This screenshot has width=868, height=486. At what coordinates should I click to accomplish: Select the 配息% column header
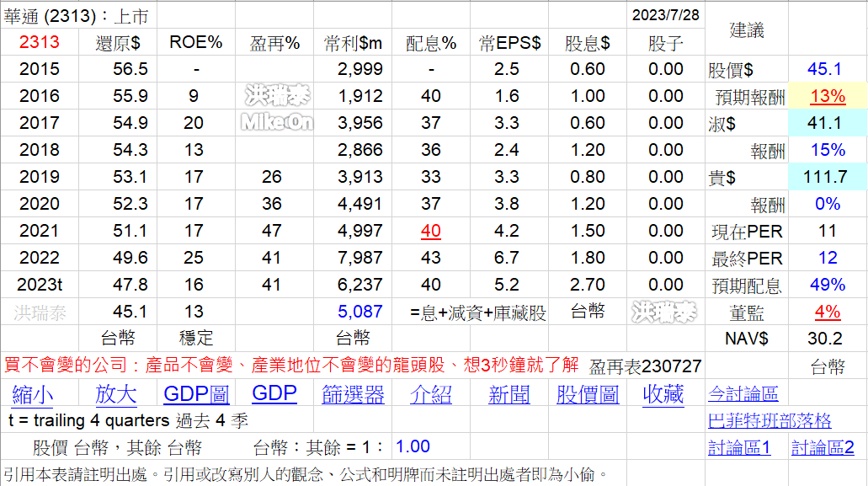pos(431,43)
